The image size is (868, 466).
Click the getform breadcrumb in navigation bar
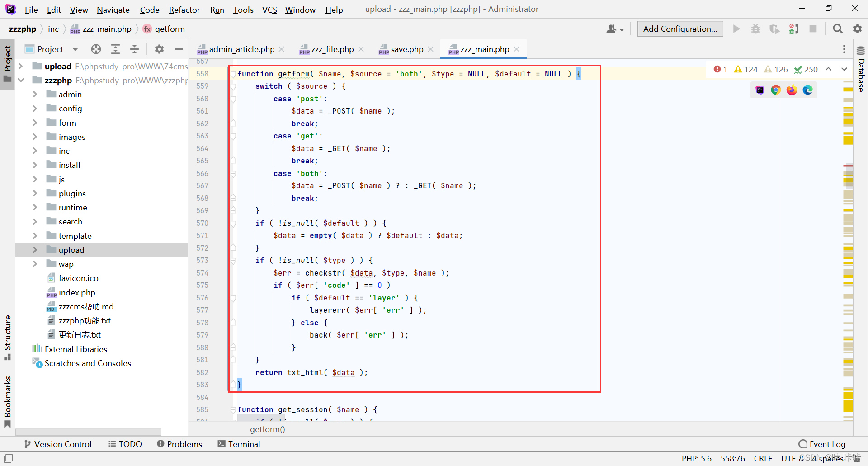click(164, 29)
